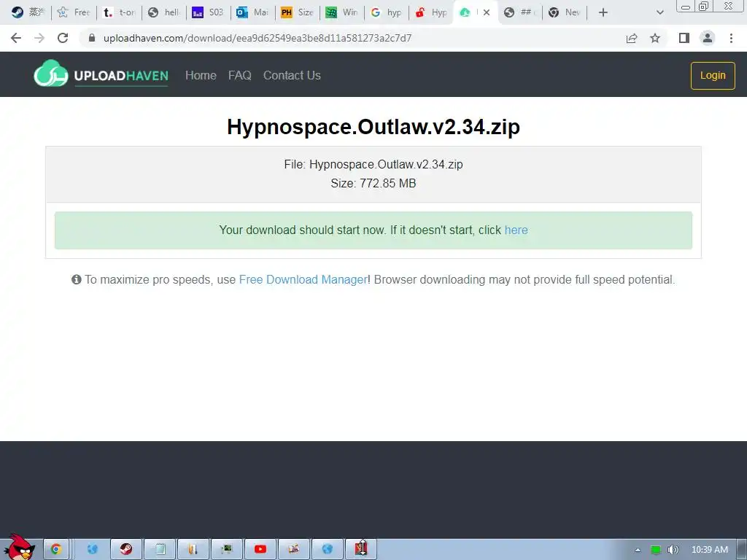Image resolution: width=747 pixels, height=560 pixels.
Task: Switch to the Outlook 'Mai' tab
Action: click(x=253, y=12)
